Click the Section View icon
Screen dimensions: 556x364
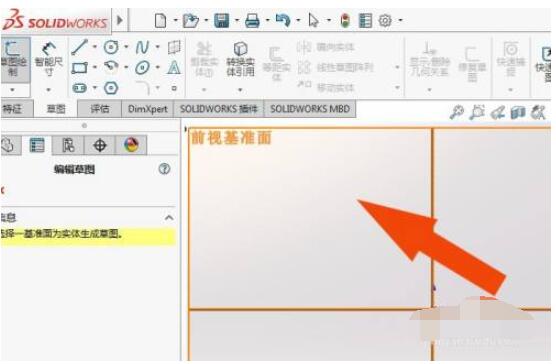(x=518, y=113)
